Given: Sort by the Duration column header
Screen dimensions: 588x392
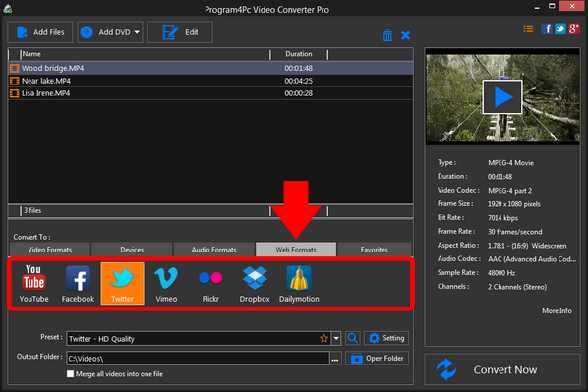Looking at the screenshot, I should [299, 54].
